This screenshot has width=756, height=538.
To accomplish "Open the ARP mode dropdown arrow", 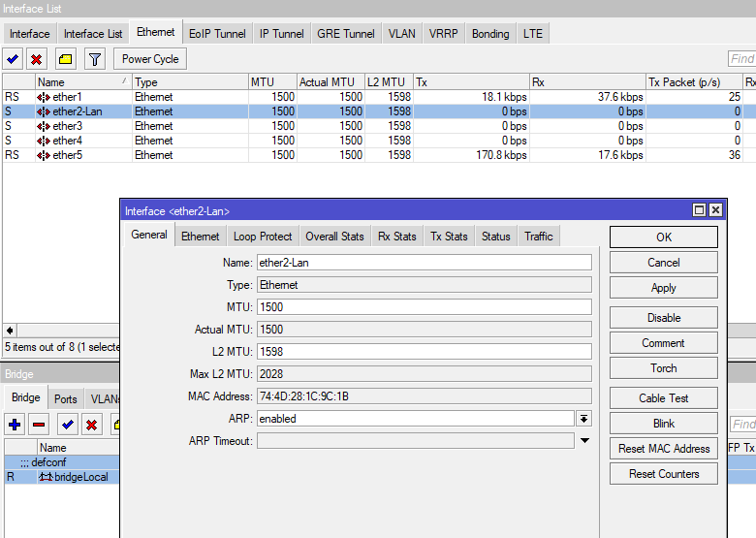I will pyautogui.click(x=583, y=419).
